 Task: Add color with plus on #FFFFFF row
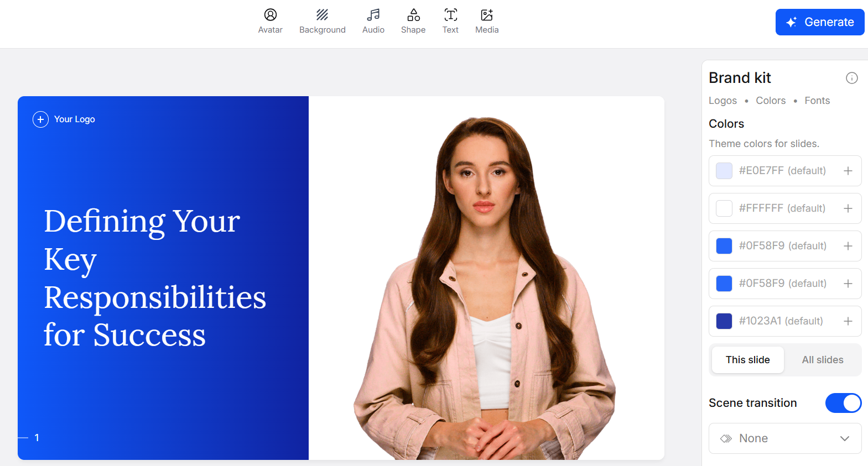(x=848, y=208)
